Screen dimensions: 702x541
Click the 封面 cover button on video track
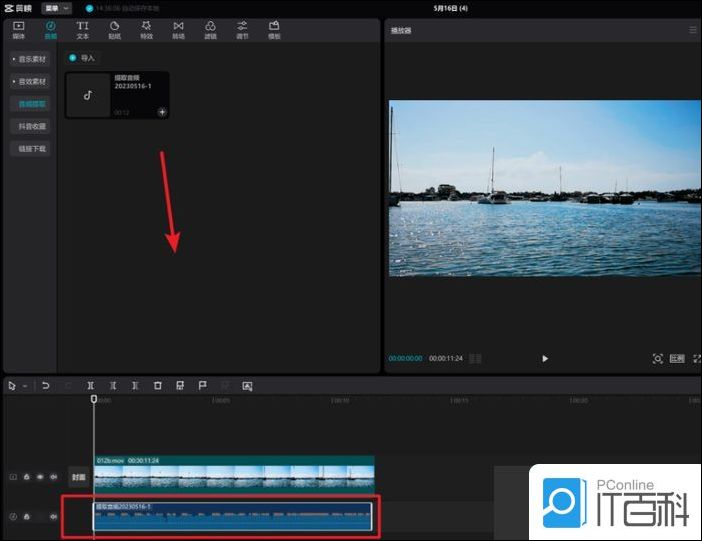79,477
